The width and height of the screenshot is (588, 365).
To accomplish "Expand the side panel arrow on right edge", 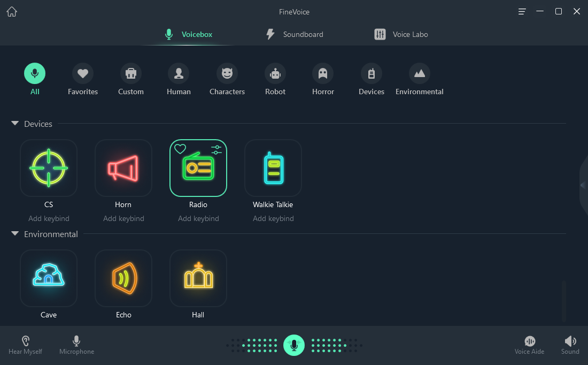I will click(584, 185).
